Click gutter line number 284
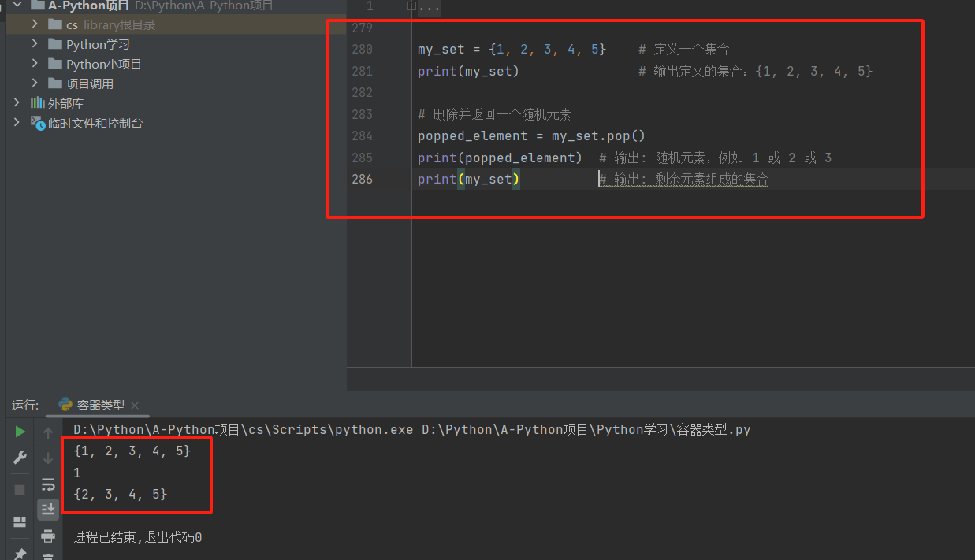975x560 pixels. pyautogui.click(x=362, y=135)
